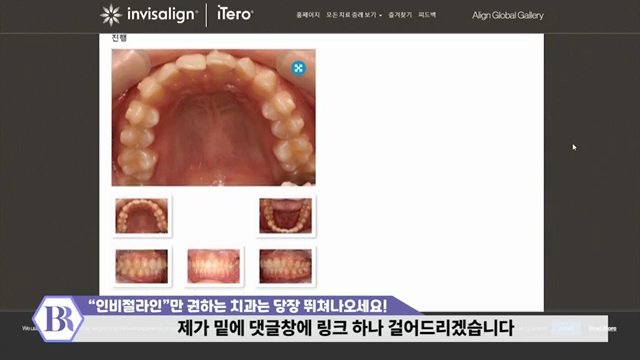
Task: Select the upper arch occlusal thumbnail
Action: click(142, 216)
